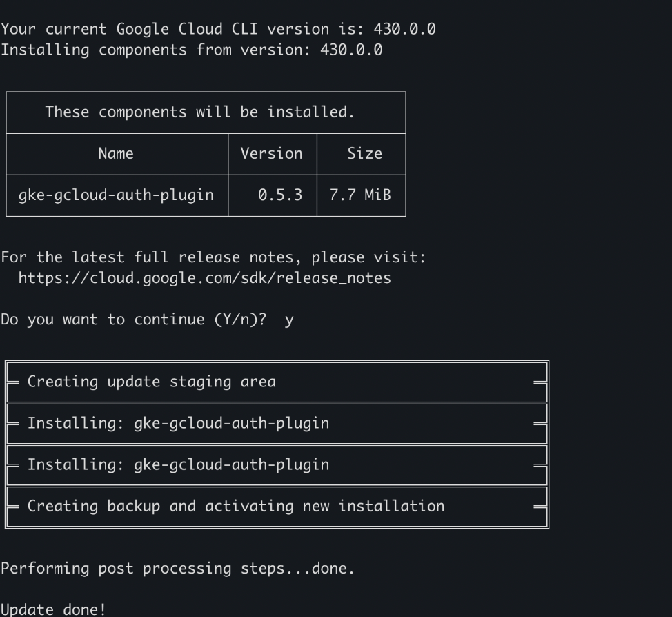
Task: Click the "Update done!" message
Action: tap(53, 609)
